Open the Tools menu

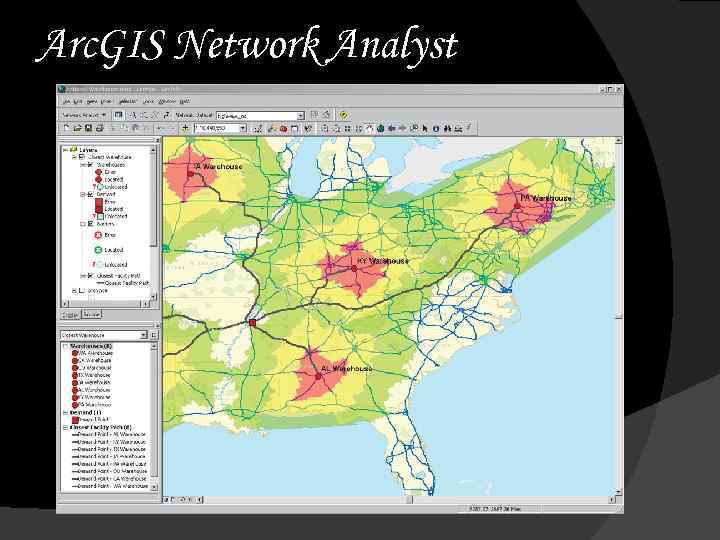pos(148,101)
